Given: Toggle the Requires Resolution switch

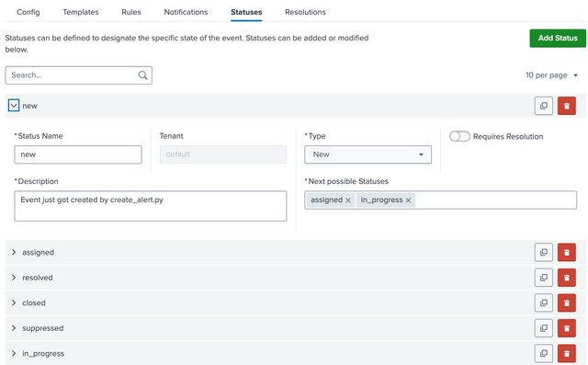Looking at the screenshot, I should [x=459, y=137].
